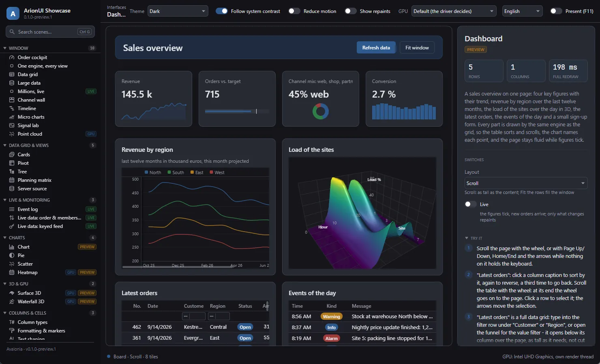600x364 pixels.
Task: Sort Latest orders by Status column
Action: [245, 306]
